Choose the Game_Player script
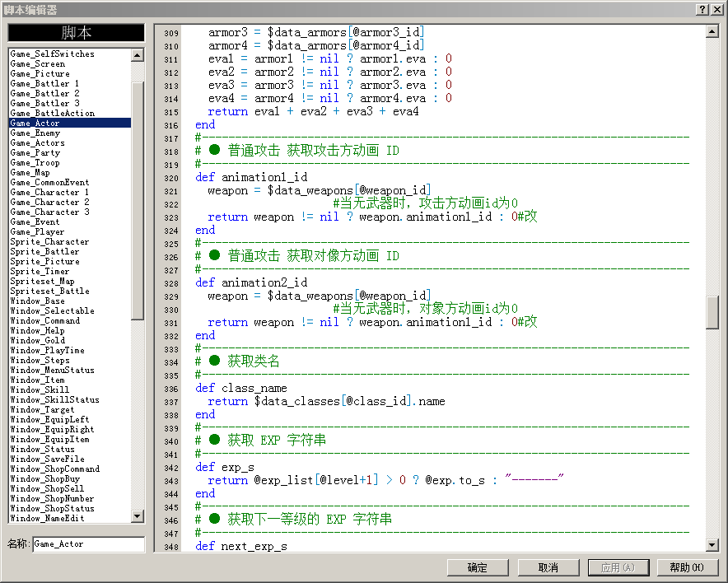 pos(70,231)
